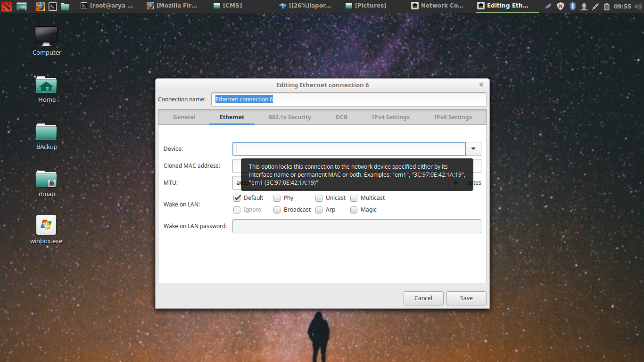Click the Wake on LAN password field
The width and height of the screenshot is (644, 362).
[x=356, y=226]
